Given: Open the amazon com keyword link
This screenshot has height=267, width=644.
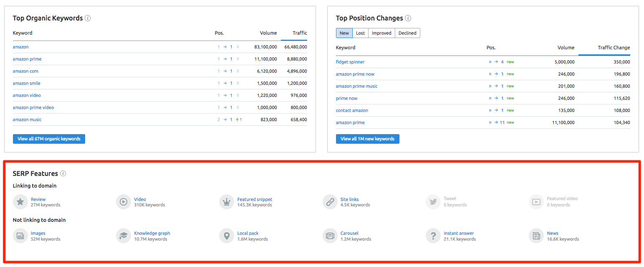Looking at the screenshot, I should tap(25, 71).
